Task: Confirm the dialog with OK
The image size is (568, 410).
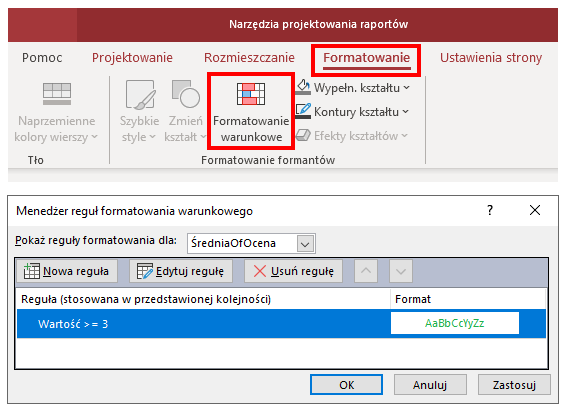Action: pyautogui.click(x=346, y=385)
